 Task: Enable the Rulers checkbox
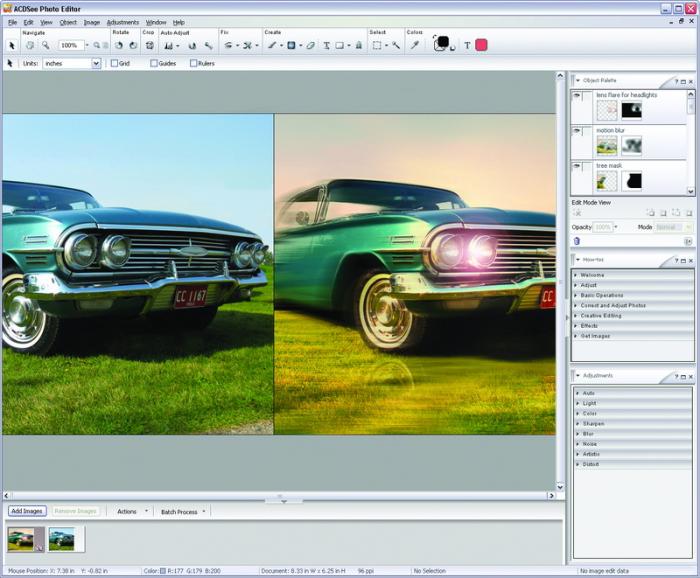(193, 63)
